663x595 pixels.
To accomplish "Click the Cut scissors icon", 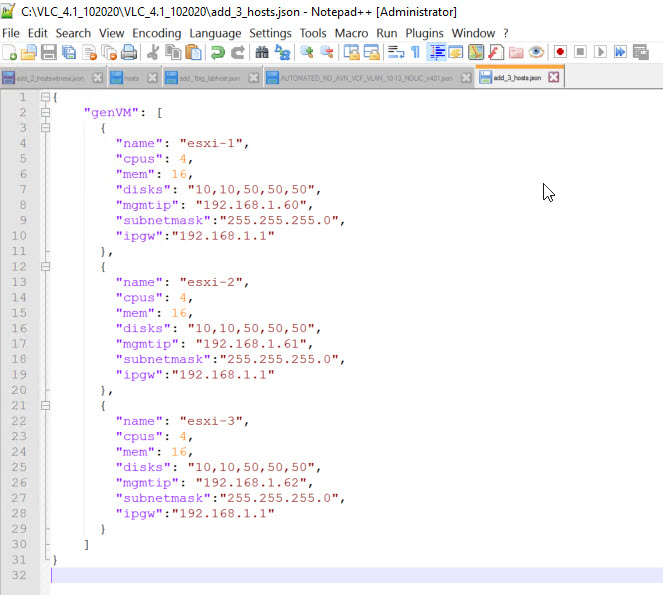I will 155,52.
